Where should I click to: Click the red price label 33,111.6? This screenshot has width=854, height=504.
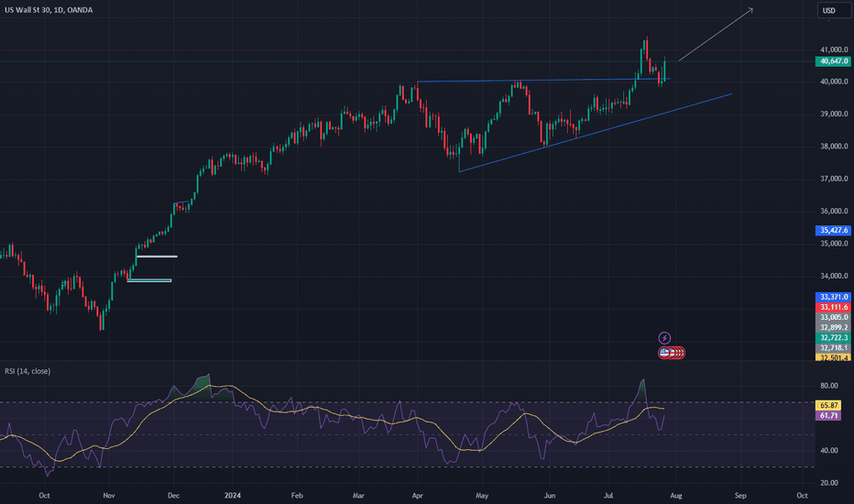pyautogui.click(x=833, y=307)
